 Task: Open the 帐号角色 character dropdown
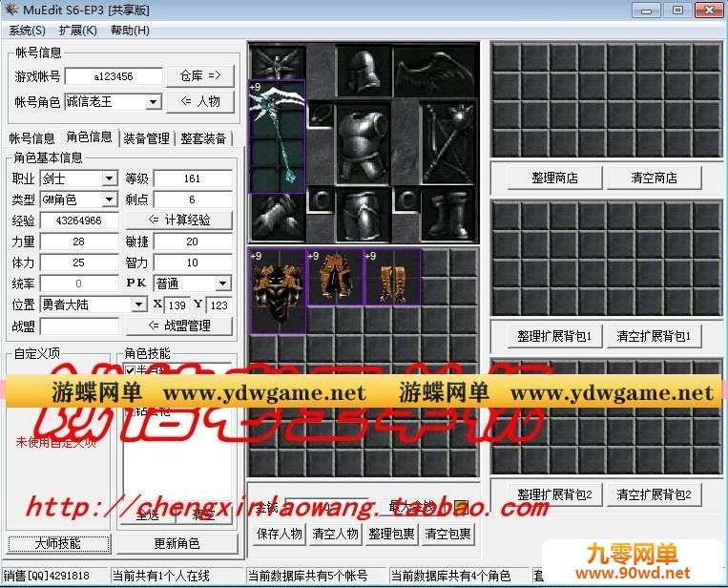(153, 102)
